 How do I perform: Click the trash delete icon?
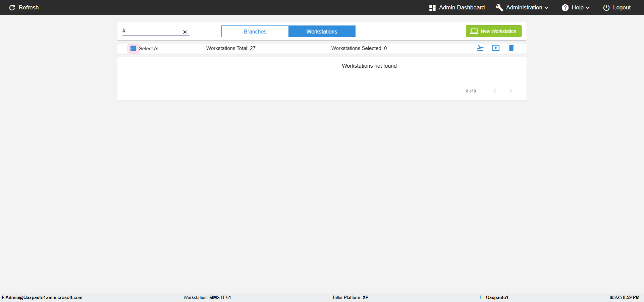pos(511,48)
